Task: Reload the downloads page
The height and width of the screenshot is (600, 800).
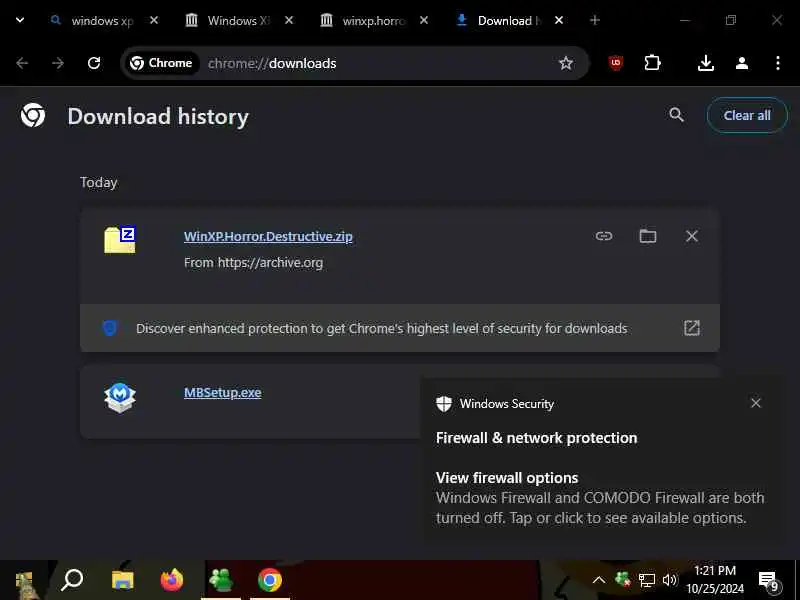Action: pyautogui.click(x=94, y=63)
